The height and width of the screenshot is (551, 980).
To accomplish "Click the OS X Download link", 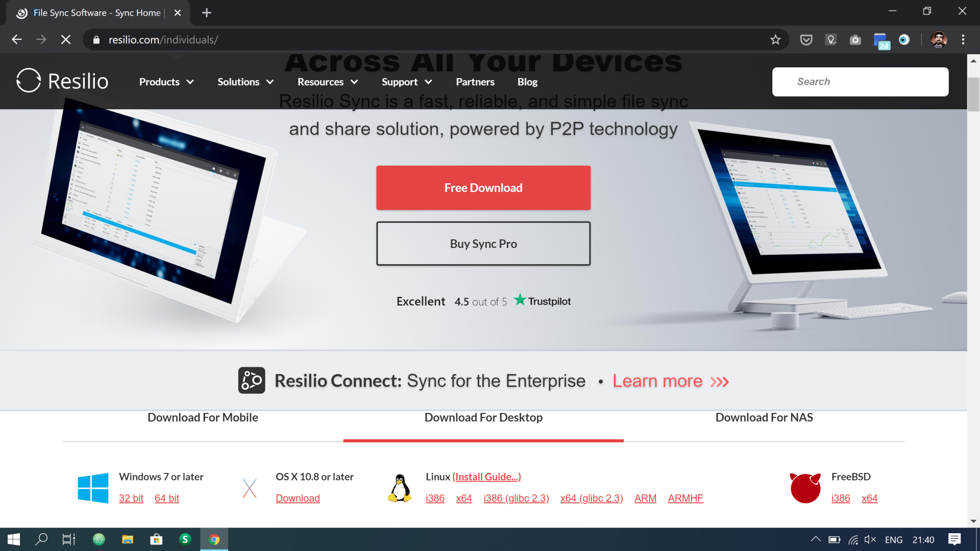I will [x=298, y=498].
